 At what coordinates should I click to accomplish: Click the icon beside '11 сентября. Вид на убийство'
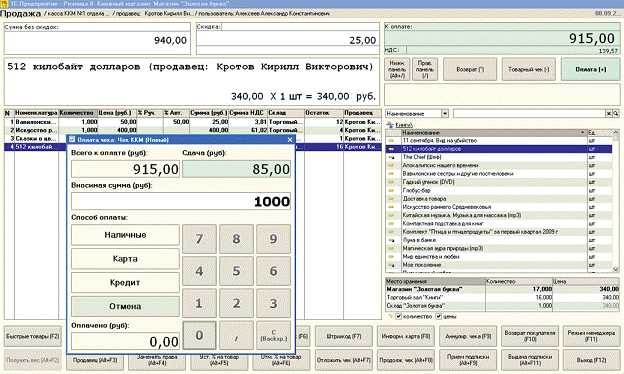point(391,141)
